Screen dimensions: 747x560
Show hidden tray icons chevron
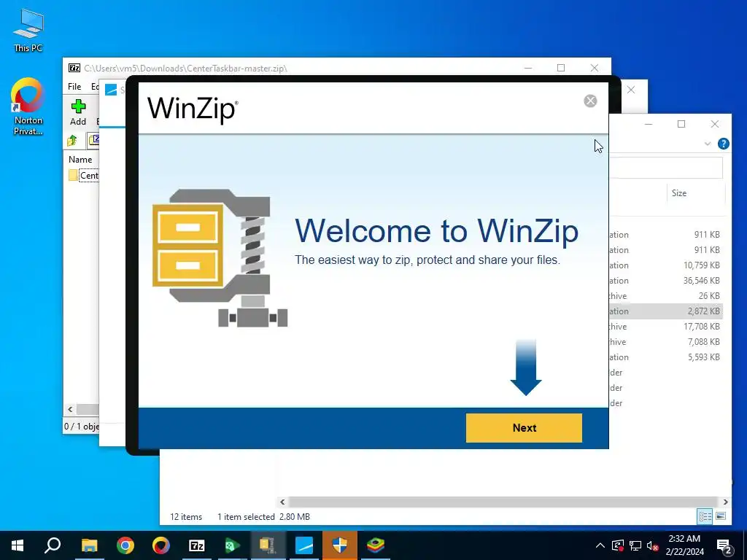600,545
